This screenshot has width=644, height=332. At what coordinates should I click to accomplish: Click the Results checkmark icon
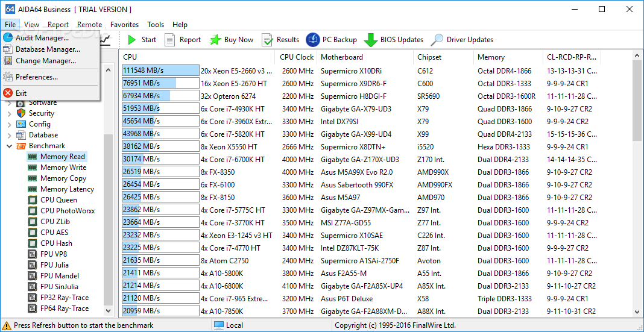(x=267, y=40)
